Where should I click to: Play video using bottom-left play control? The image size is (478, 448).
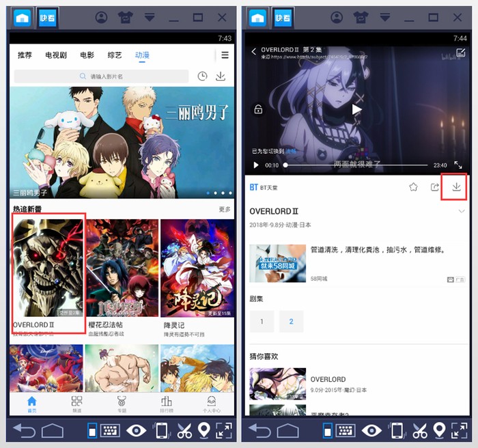coord(256,165)
